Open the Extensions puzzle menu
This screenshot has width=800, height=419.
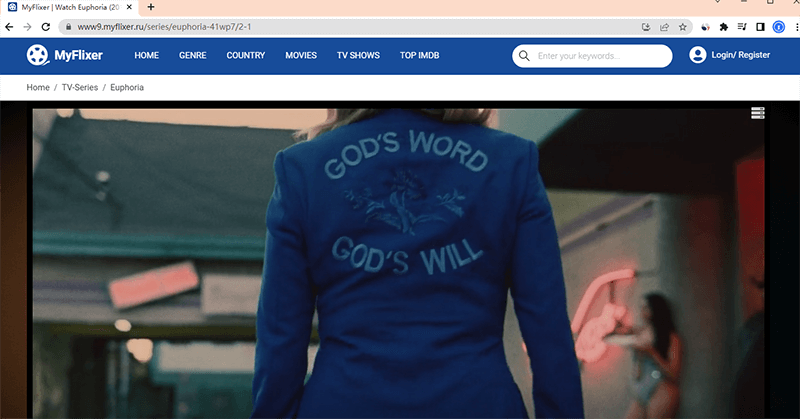pyautogui.click(x=723, y=27)
